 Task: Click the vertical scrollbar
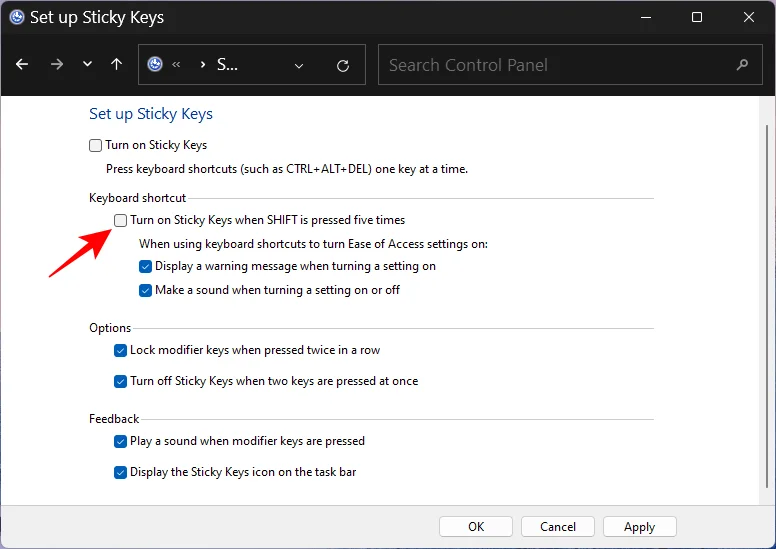click(x=767, y=306)
